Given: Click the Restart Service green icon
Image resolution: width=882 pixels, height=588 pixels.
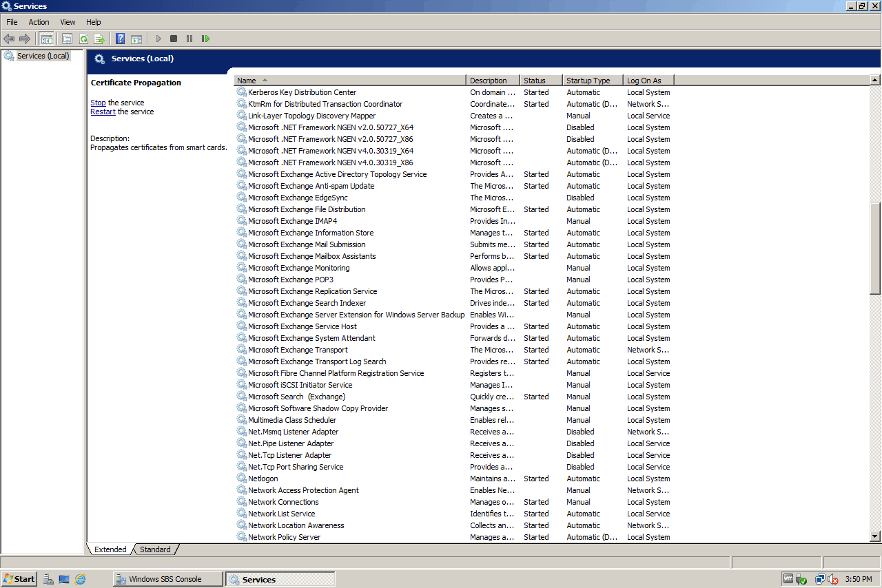Looking at the screenshot, I should coord(205,39).
